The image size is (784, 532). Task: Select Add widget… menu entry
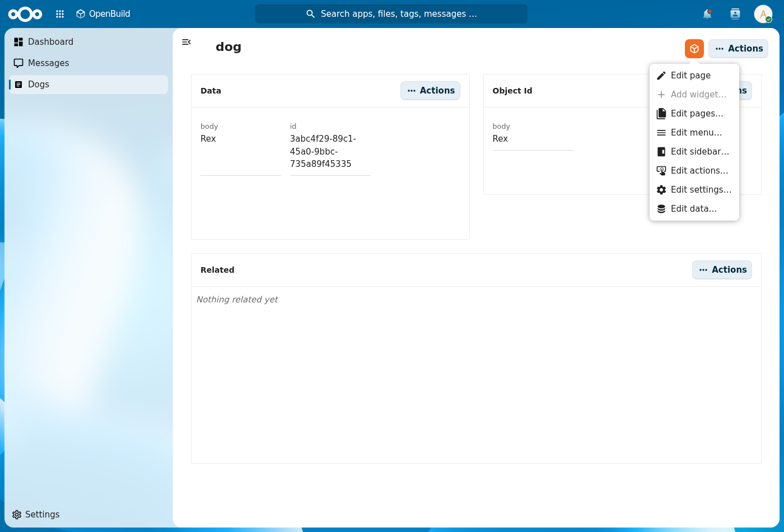(x=694, y=95)
